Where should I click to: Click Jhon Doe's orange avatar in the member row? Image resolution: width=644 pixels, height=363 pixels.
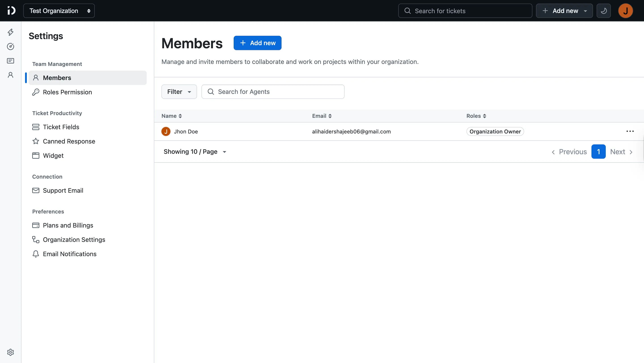coord(166,131)
